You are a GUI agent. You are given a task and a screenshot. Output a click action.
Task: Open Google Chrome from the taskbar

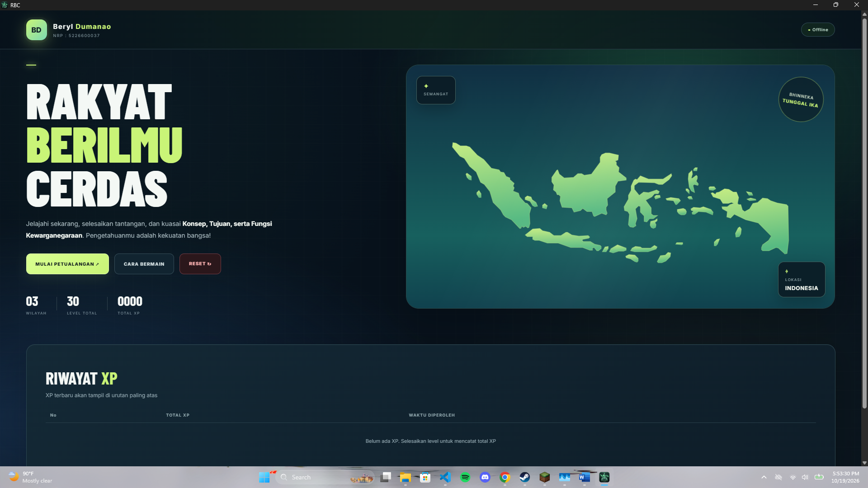[x=505, y=477]
